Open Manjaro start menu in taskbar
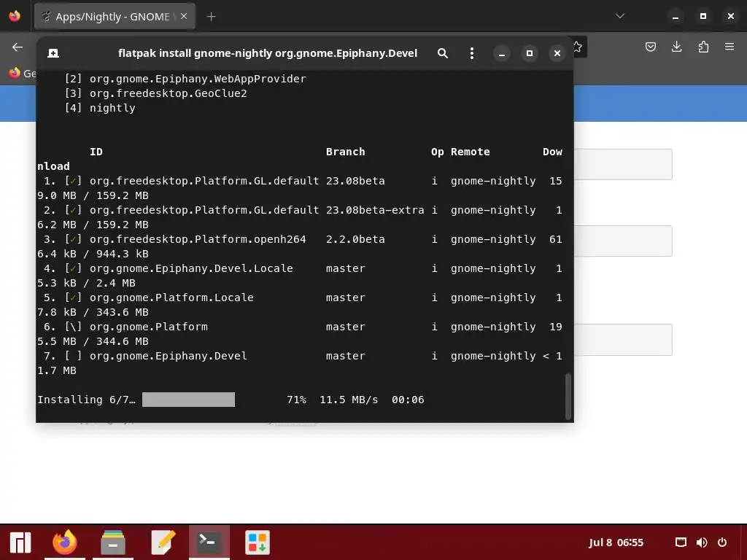Image resolution: width=747 pixels, height=560 pixels. pos(20,542)
